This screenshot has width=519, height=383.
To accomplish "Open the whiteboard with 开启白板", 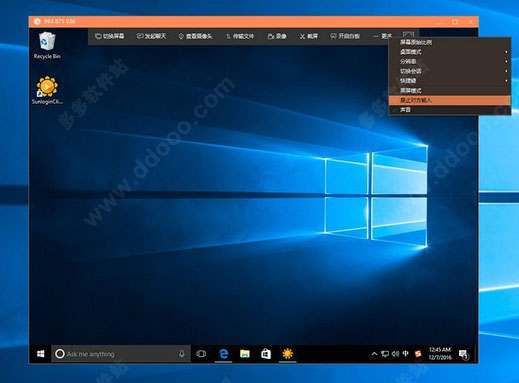I will click(x=345, y=36).
